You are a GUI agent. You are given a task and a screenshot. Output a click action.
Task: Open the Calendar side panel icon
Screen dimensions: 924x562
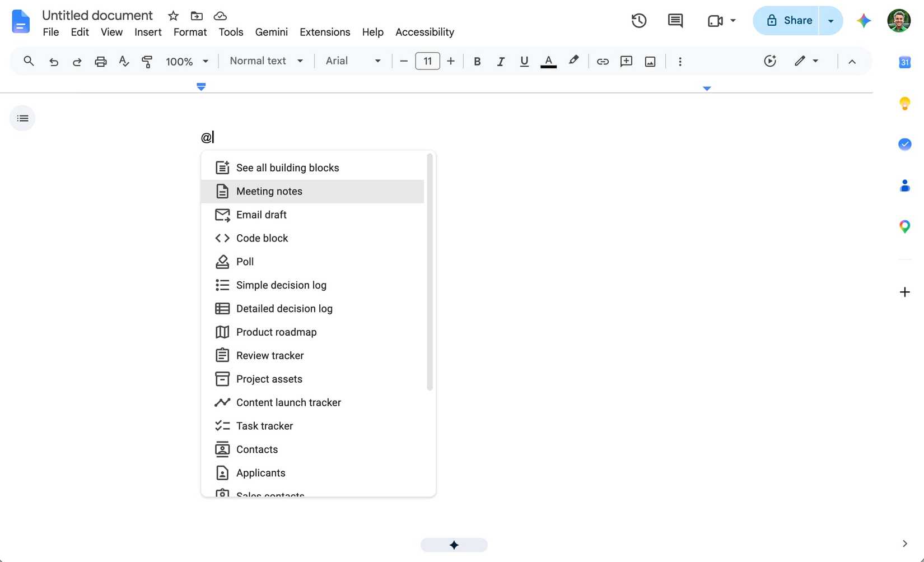pyautogui.click(x=904, y=62)
